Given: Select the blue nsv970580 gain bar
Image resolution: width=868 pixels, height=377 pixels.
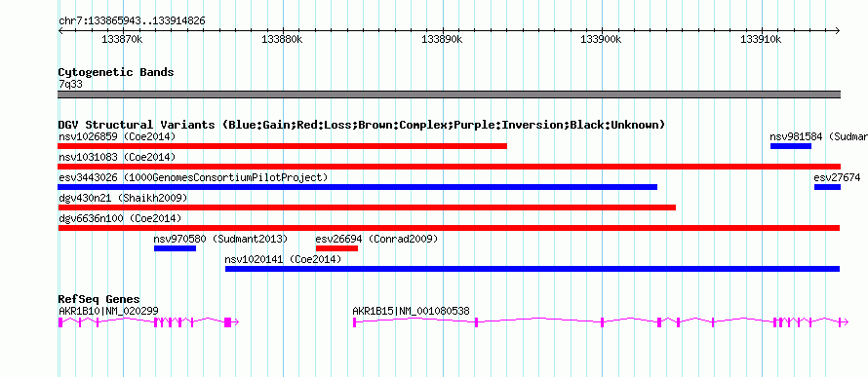Looking at the screenshot, I should point(175,248).
